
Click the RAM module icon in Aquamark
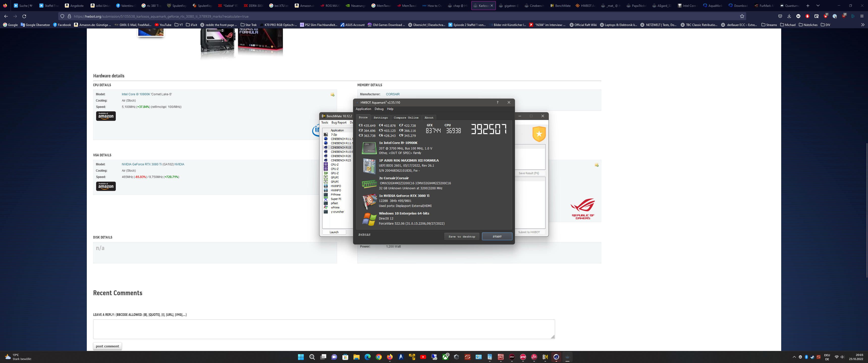[369, 184]
